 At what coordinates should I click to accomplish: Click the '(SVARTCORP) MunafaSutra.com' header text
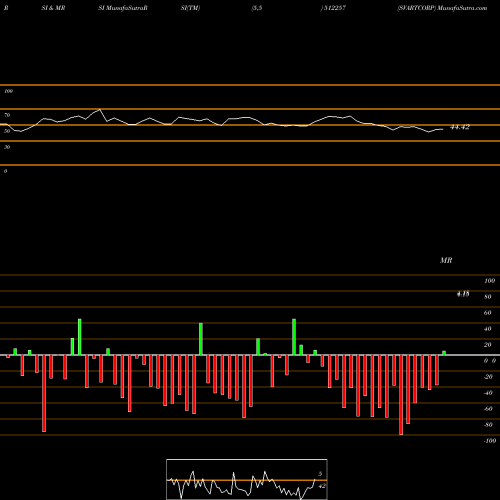pyautogui.click(x=442, y=8)
